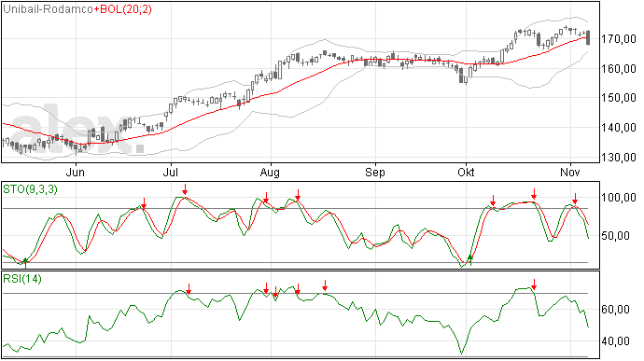Click the green buy arrow before Jun in STO
Screen dimensions: 644x361
[25, 262]
